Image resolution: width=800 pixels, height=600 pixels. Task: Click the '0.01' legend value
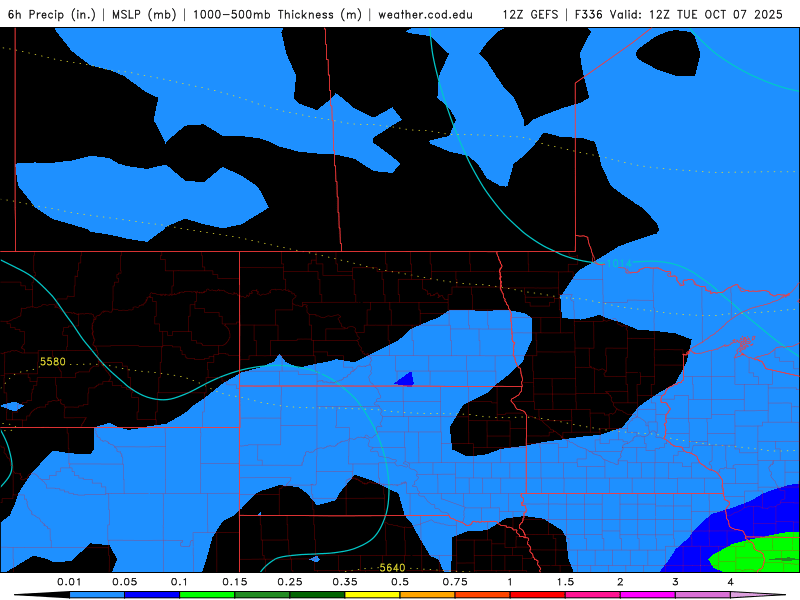click(x=69, y=582)
